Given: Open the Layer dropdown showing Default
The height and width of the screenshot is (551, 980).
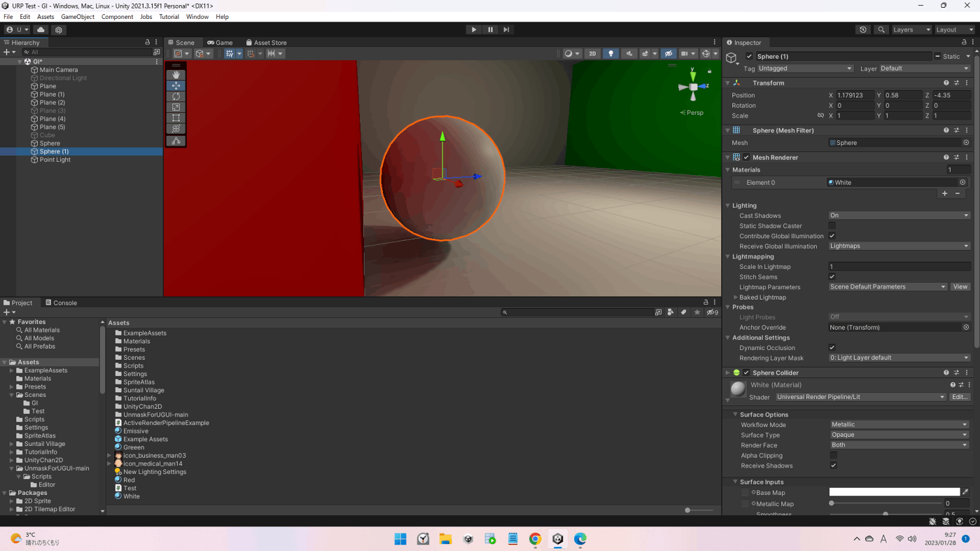Looking at the screenshot, I should 925,69.
